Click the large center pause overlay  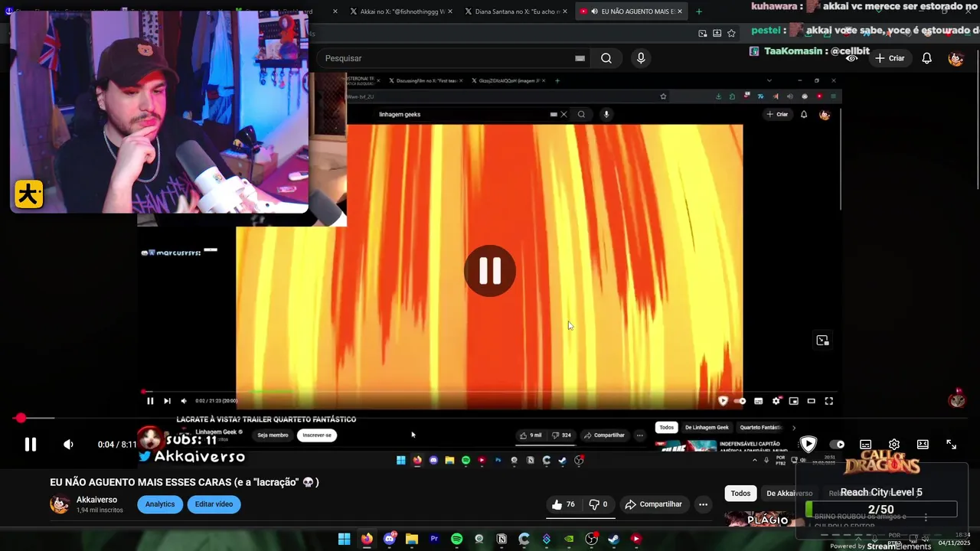tap(490, 271)
